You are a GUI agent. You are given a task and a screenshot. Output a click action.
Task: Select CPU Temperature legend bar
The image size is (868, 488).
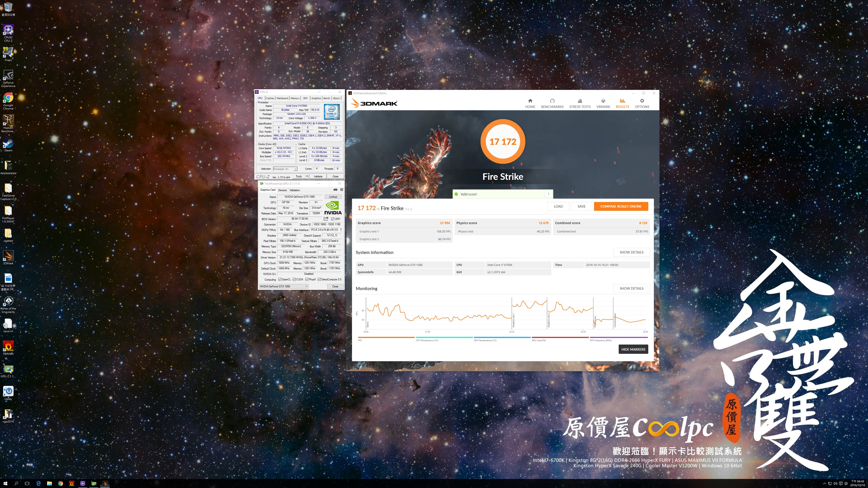coord(444,337)
